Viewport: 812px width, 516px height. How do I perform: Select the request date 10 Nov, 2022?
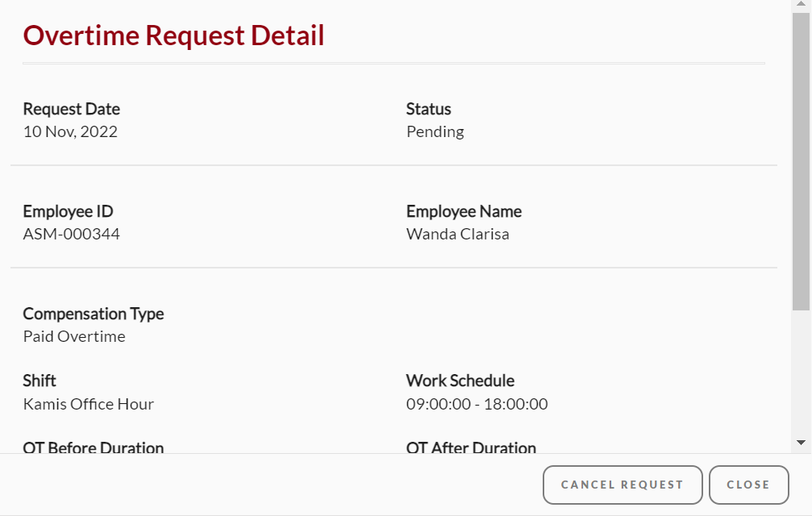(70, 131)
